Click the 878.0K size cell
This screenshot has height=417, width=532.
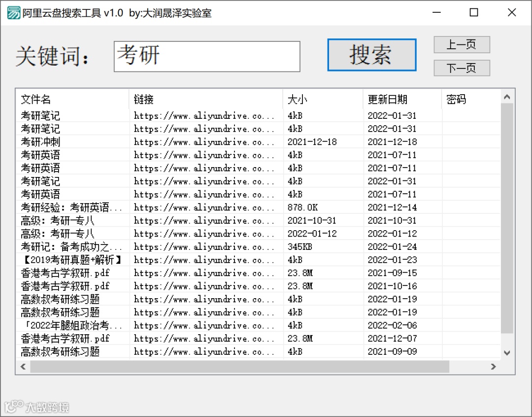302,208
